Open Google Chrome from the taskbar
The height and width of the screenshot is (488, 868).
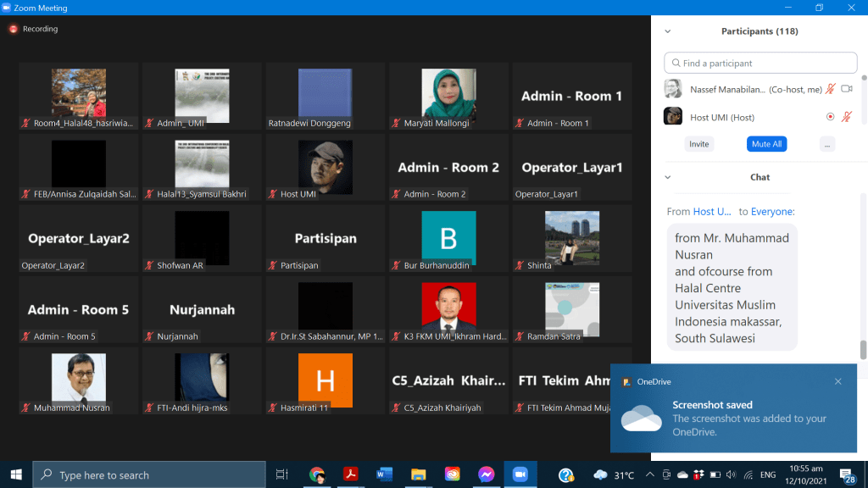click(317, 474)
